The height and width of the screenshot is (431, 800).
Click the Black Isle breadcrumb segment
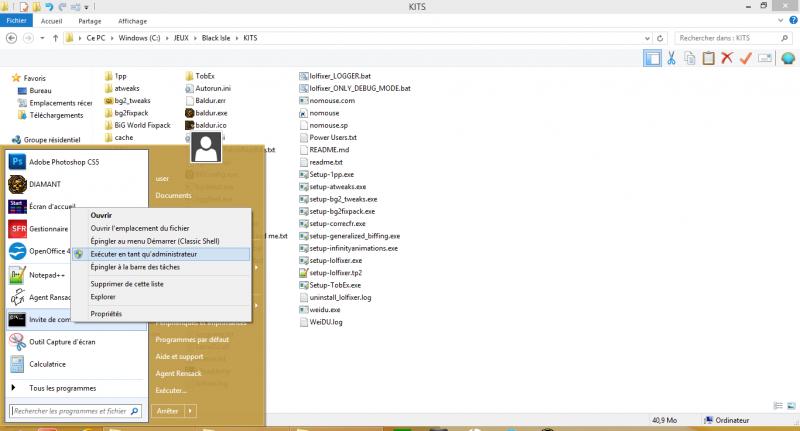click(216, 38)
